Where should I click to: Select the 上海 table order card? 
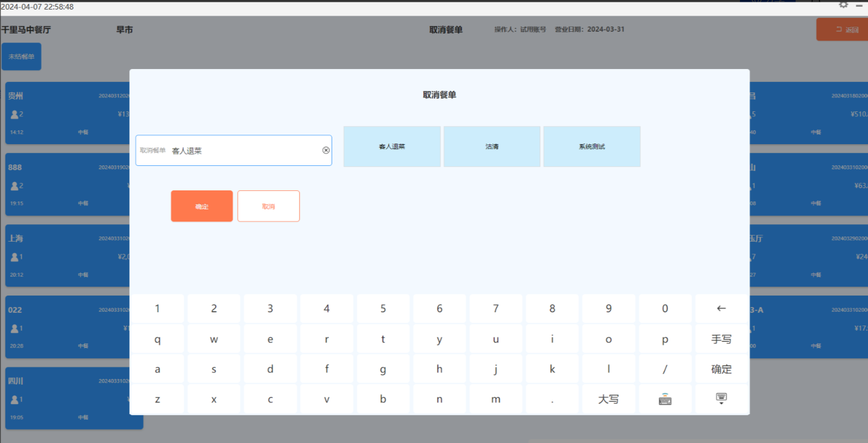(67, 255)
